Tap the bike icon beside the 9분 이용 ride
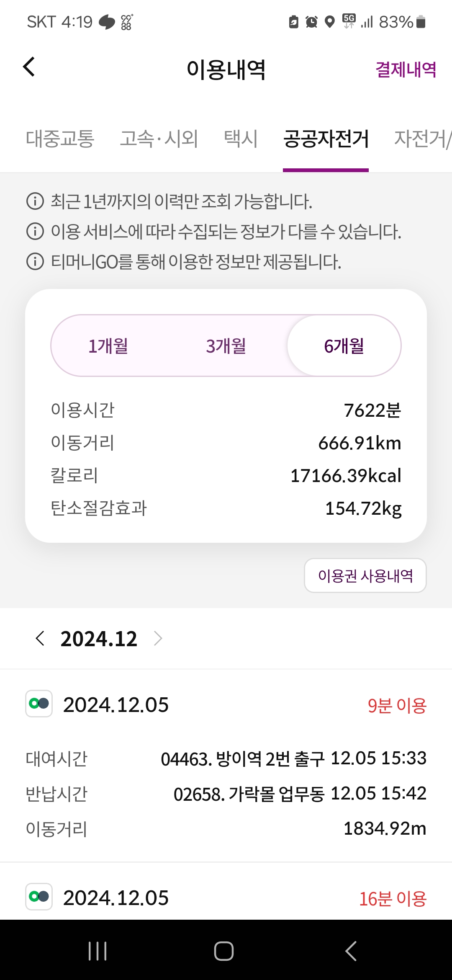Image resolution: width=452 pixels, height=980 pixels. 39,704
